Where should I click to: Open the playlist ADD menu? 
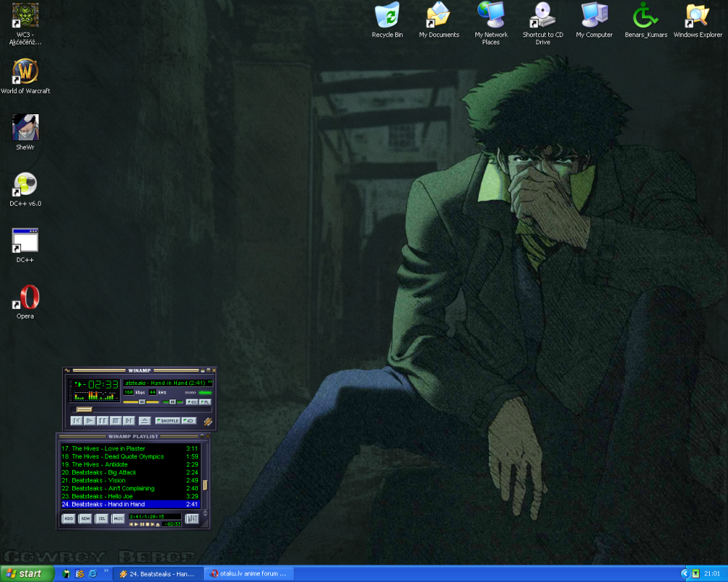tap(68, 519)
